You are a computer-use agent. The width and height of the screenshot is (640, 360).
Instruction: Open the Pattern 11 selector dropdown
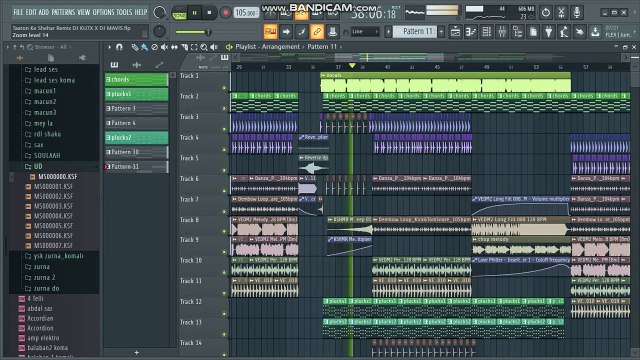(415, 31)
